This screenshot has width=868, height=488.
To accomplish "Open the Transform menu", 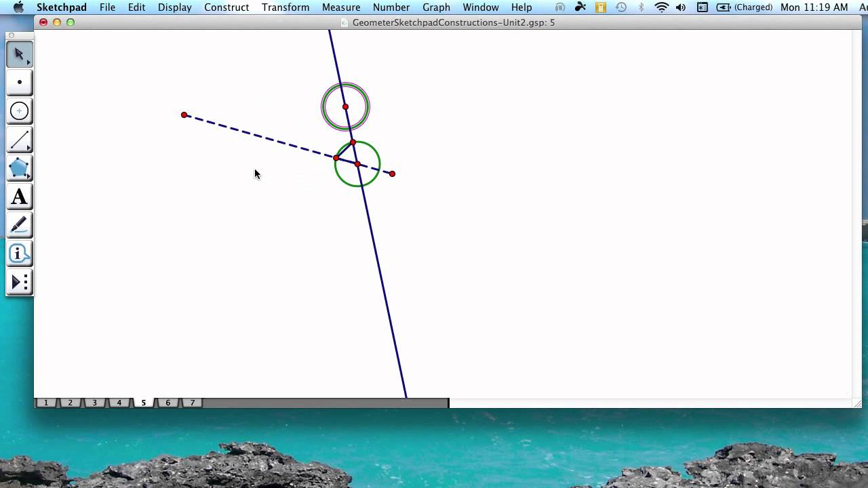I will pos(285,7).
